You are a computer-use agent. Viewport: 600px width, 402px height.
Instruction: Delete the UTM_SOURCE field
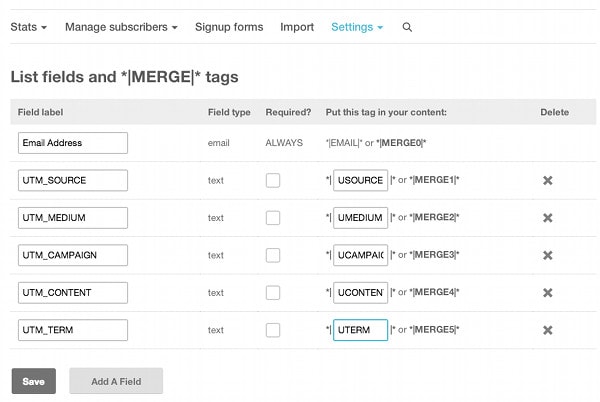[548, 180]
